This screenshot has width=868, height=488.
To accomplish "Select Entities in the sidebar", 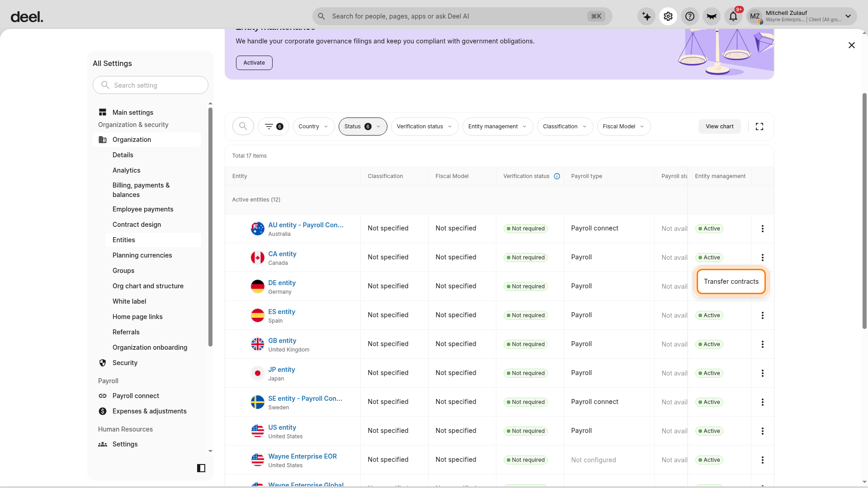I will 154,240.
